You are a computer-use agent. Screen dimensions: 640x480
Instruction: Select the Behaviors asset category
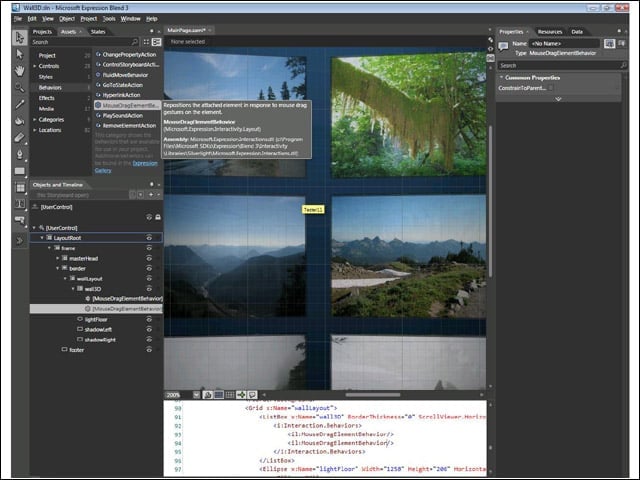(x=50, y=87)
